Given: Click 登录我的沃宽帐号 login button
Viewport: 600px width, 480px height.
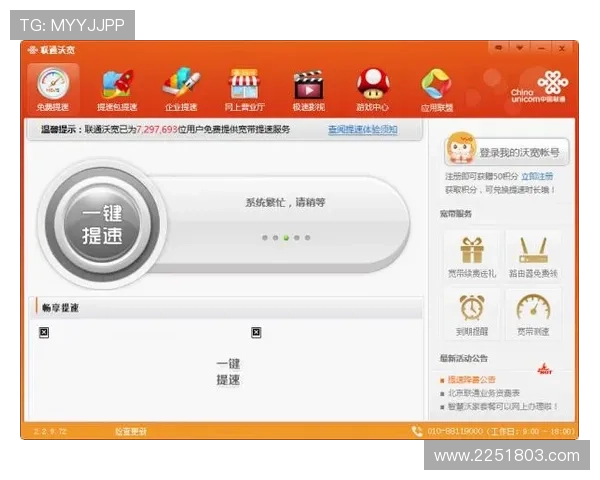Looking at the screenshot, I should 507,152.
